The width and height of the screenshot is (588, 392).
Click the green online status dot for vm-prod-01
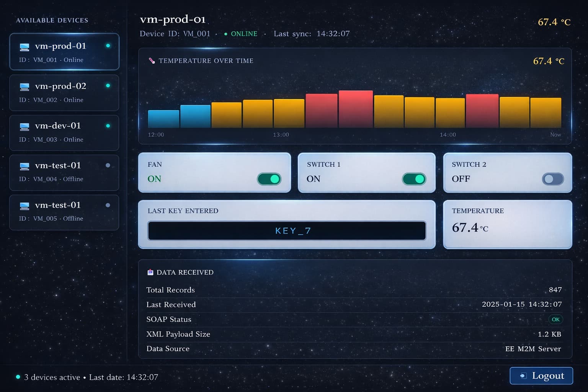pyautogui.click(x=108, y=46)
